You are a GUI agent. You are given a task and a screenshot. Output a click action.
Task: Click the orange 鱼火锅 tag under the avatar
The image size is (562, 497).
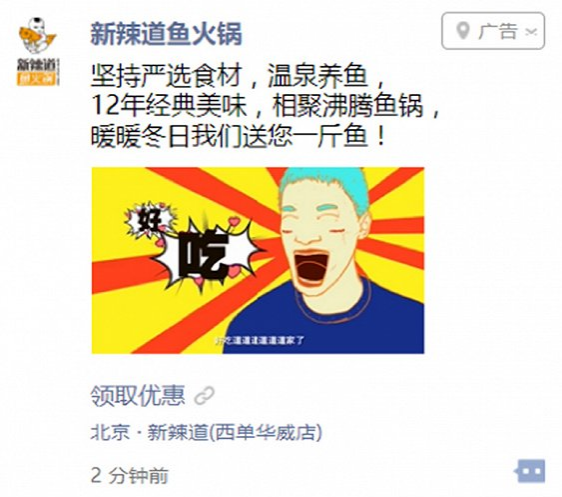coord(37,79)
